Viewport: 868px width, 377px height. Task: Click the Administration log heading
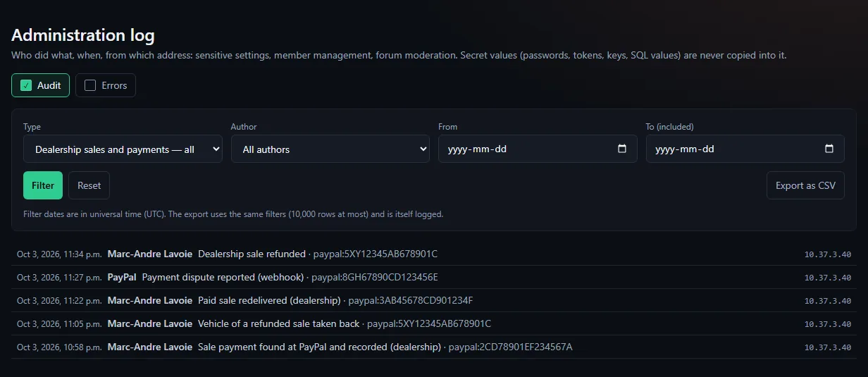point(83,35)
